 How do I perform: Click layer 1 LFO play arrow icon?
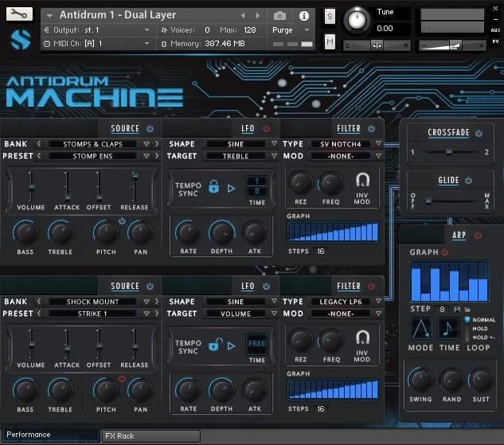click(231, 189)
